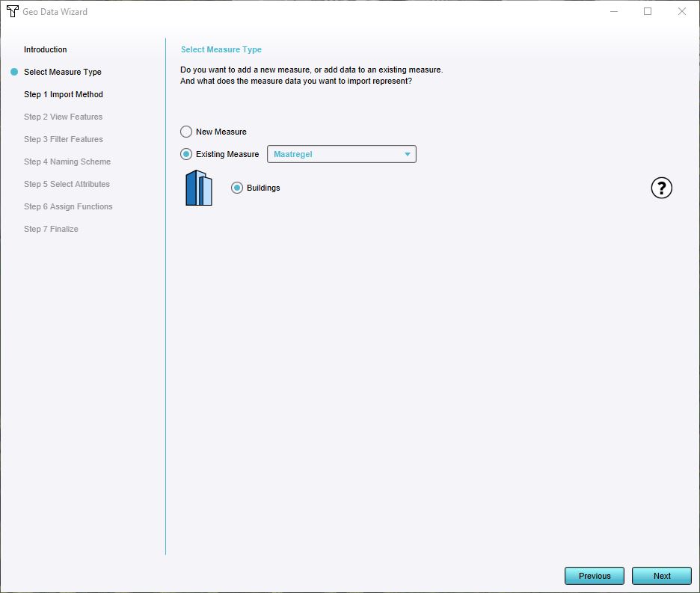
Task: Click the blue buildings icon
Action: [199, 188]
